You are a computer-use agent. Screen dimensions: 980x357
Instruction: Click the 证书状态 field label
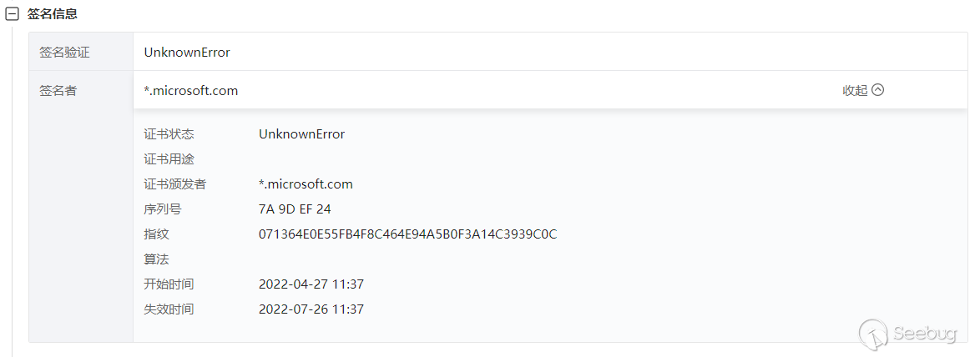tap(169, 134)
